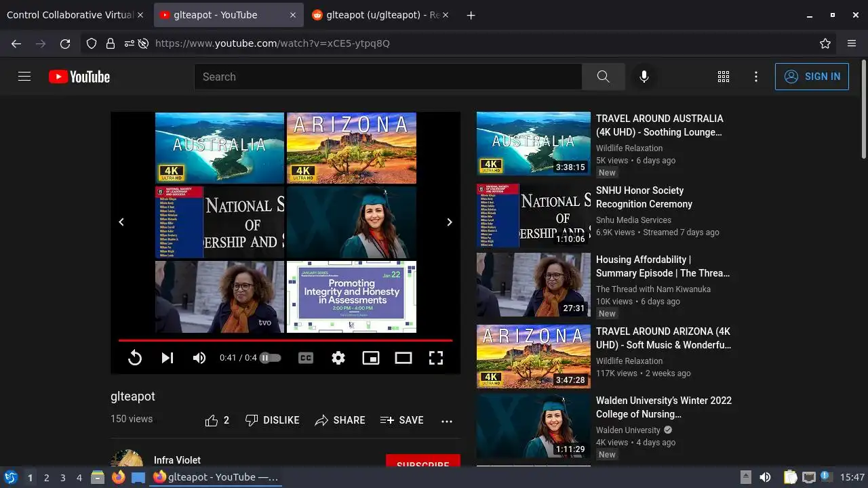The image size is (868, 488).
Task: Open the YouTube apps grid icon
Action: [724, 77]
